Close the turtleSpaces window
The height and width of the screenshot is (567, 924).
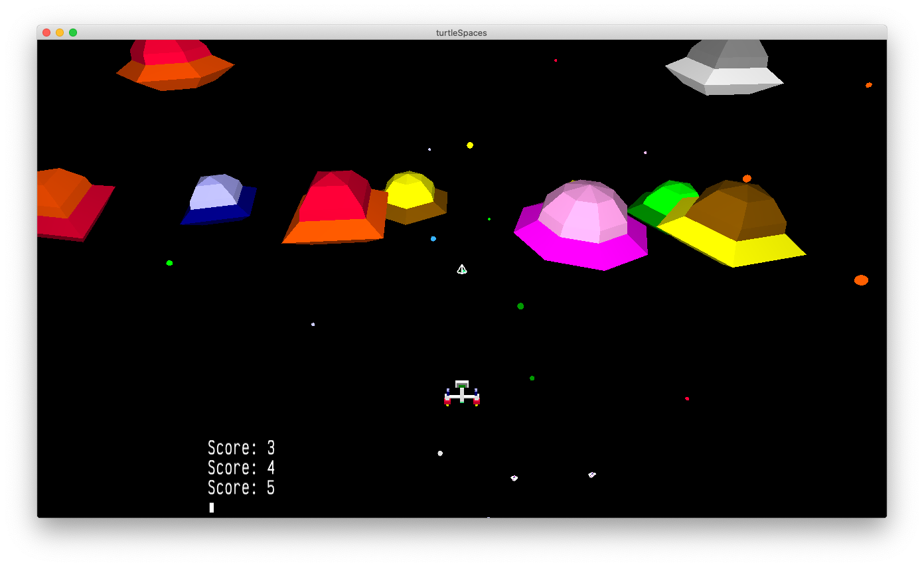pos(46,33)
